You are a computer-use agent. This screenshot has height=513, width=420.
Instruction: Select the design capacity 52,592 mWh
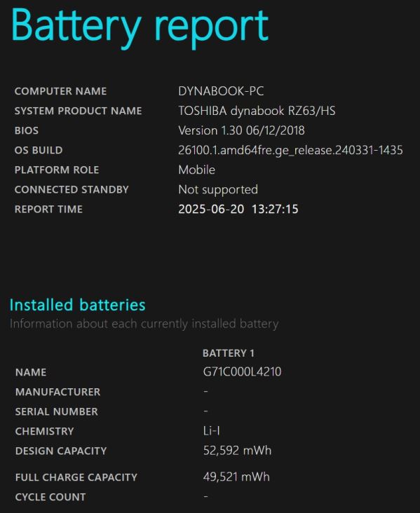point(237,451)
